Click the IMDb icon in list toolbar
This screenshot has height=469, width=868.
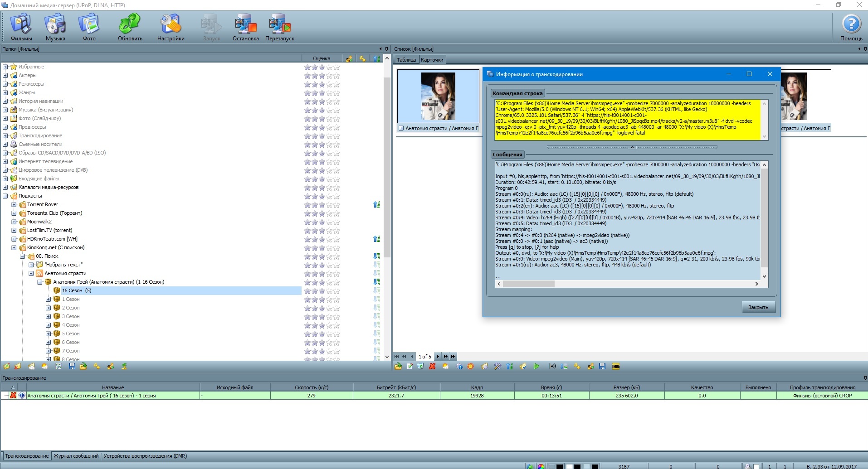[x=615, y=367]
